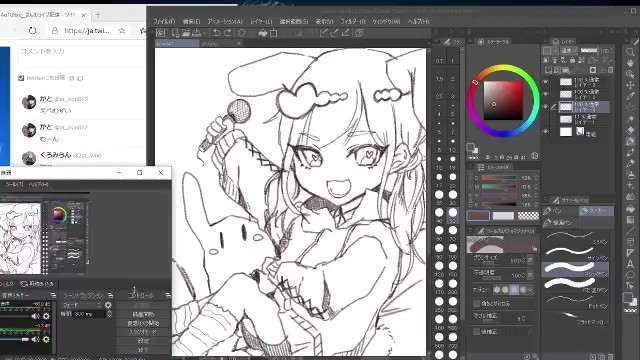640x360 pixels.
Task: Refresh the browser page
Action: 33,31
